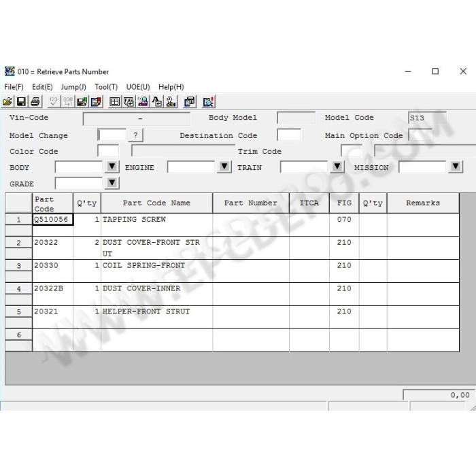This screenshot has width=476, height=476.
Task: Click the blue document with red flag icon
Action: coord(96,102)
